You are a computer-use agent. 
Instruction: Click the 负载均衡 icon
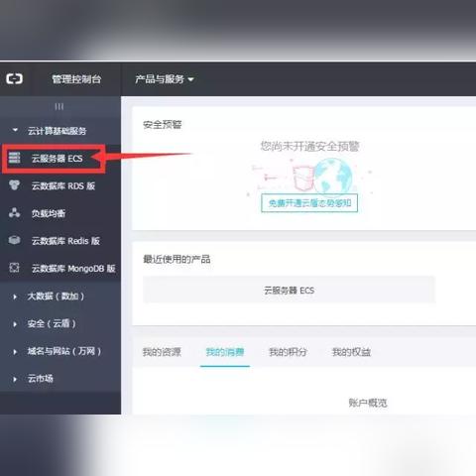point(14,212)
